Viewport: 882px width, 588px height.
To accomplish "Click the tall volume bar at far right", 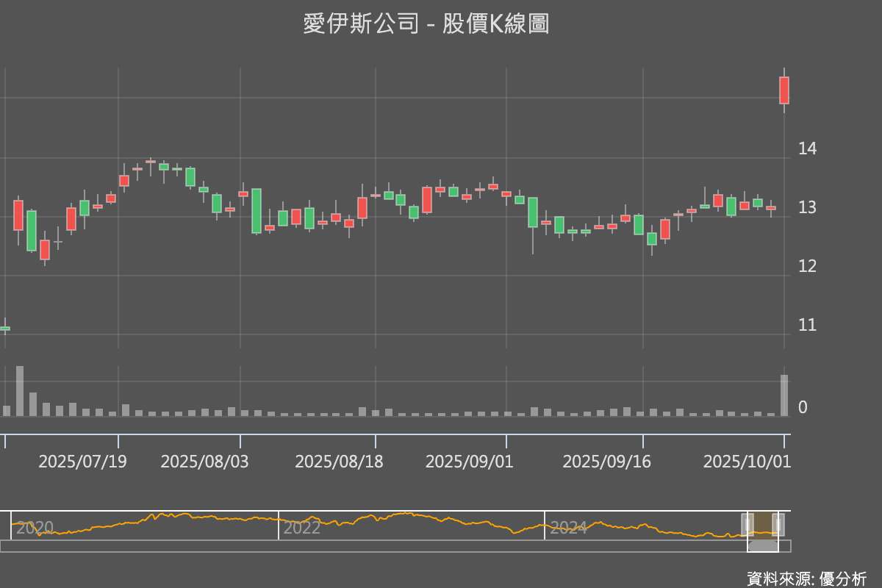I will click(784, 395).
